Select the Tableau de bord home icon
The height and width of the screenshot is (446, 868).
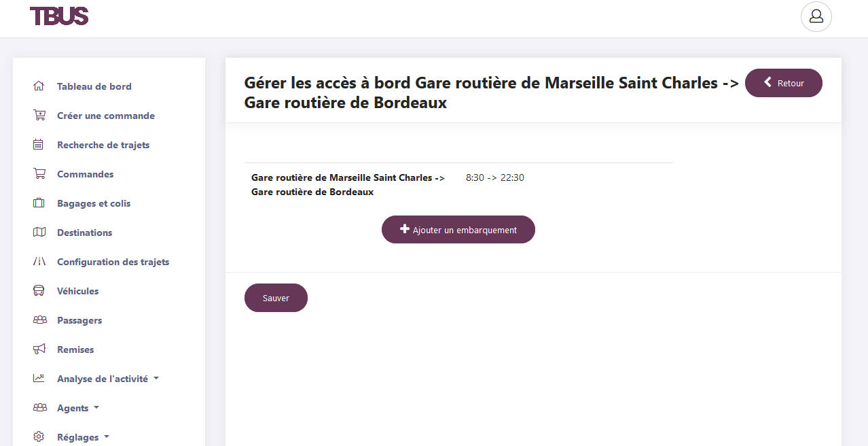(39, 86)
